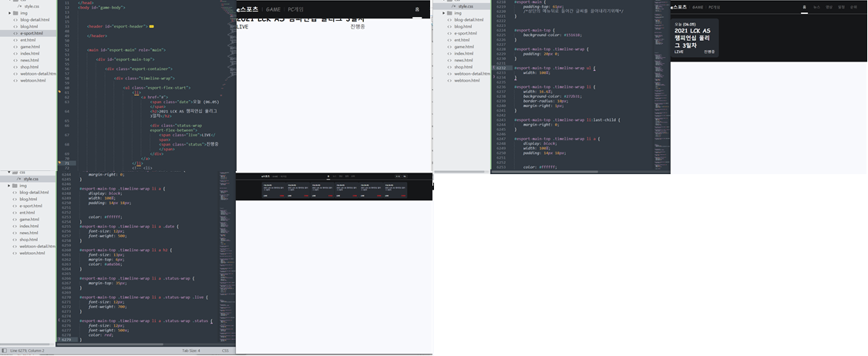Click the e스포츠 logo in the single-card preview
Viewport: 868px width, 356px height.
tap(678, 7)
